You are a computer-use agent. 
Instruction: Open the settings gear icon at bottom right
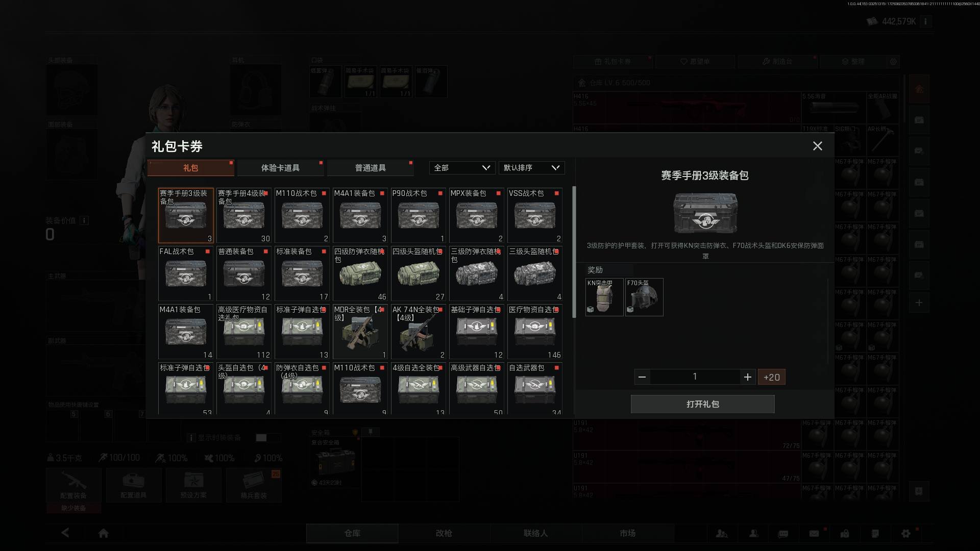pyautogui.click(x=906, y=533)
